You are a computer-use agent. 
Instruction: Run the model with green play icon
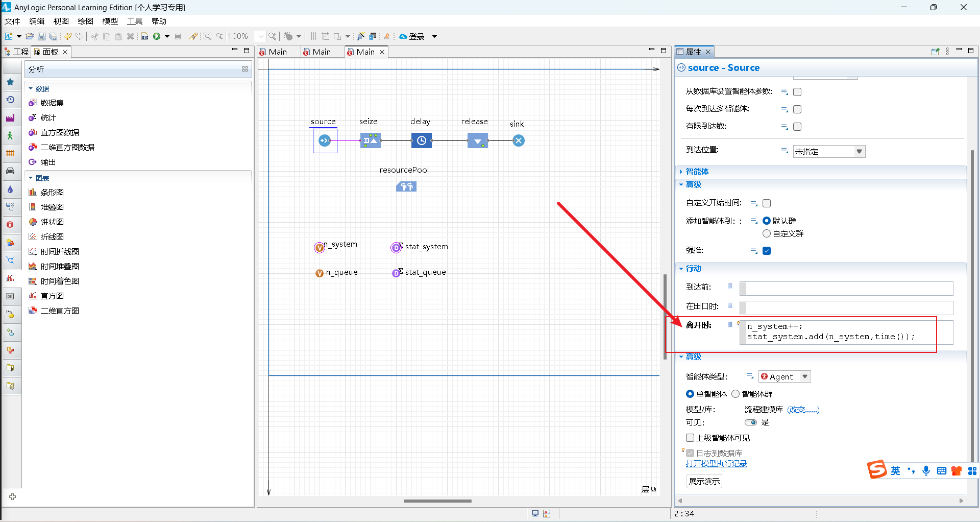pyautogui.click(x=157, y=36)
